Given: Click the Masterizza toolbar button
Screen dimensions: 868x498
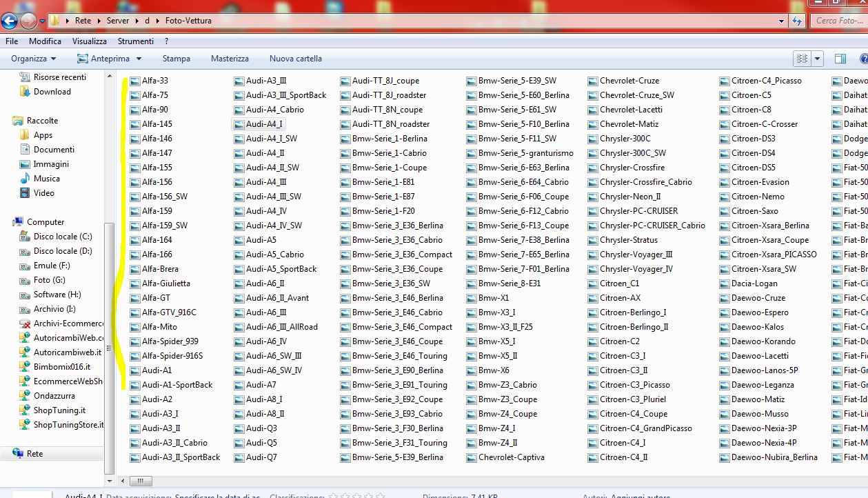Looking at the screenshot, I should [x=230, y=59].
